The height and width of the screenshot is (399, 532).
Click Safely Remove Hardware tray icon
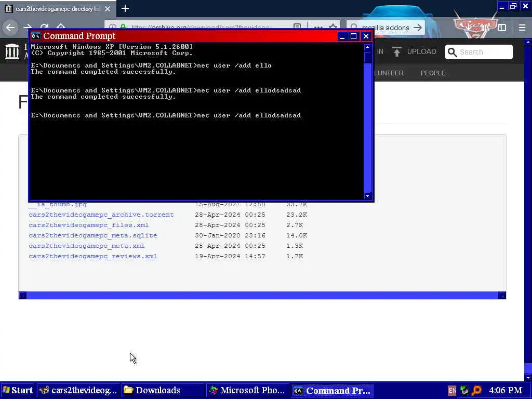pos(464,391)
